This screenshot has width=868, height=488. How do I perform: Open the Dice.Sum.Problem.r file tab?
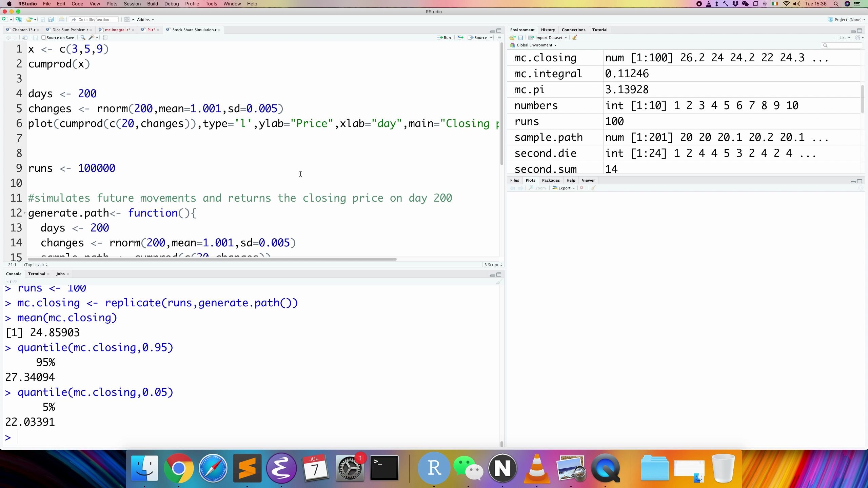(x=70, y=30)
